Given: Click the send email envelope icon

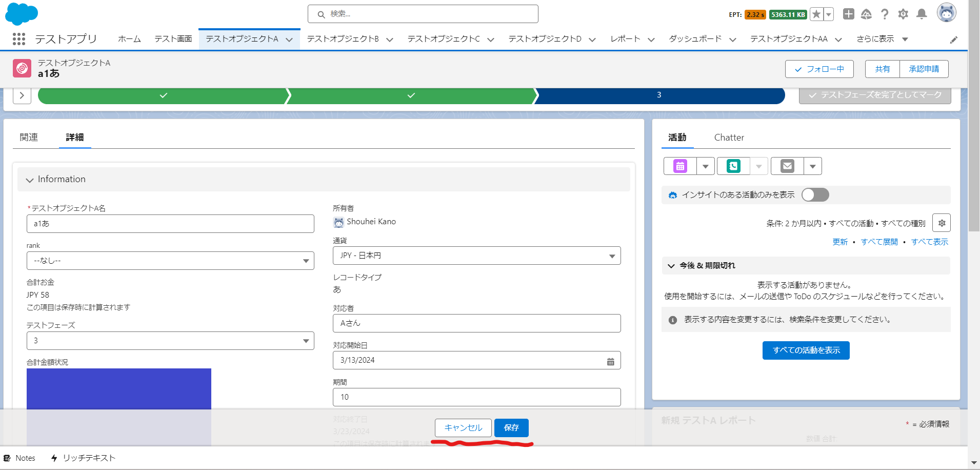Looking at the screenshot, I should 787,166.
